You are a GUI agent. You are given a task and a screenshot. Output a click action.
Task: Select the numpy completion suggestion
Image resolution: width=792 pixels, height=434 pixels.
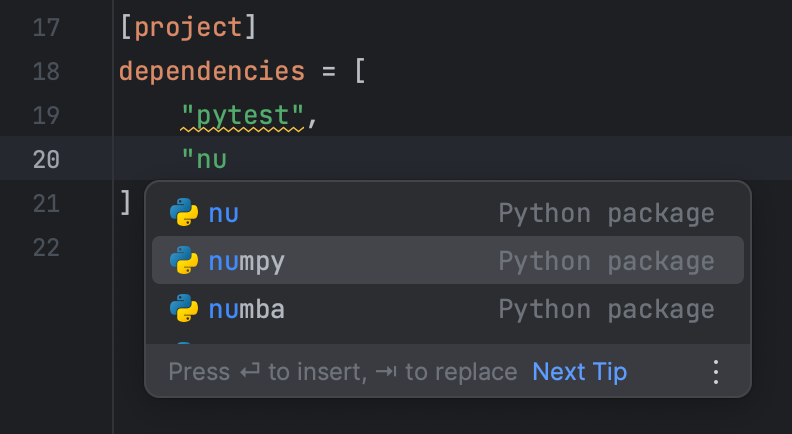click(247, 261)
